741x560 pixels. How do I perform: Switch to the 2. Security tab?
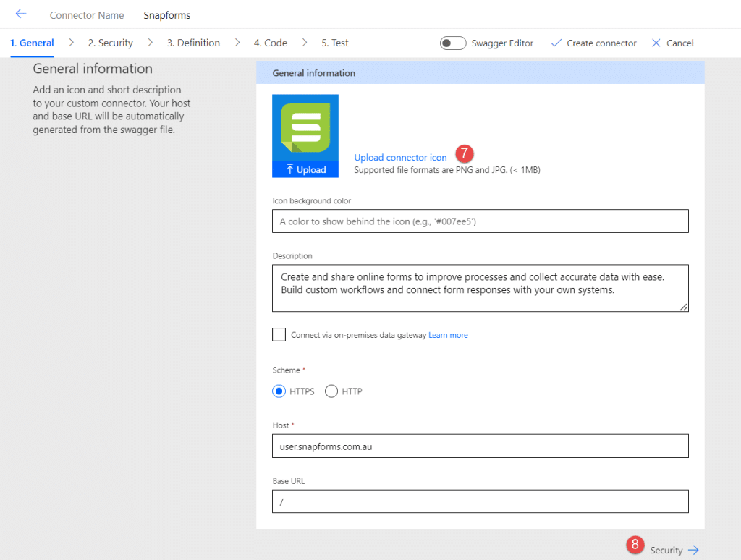coord(110,43)
